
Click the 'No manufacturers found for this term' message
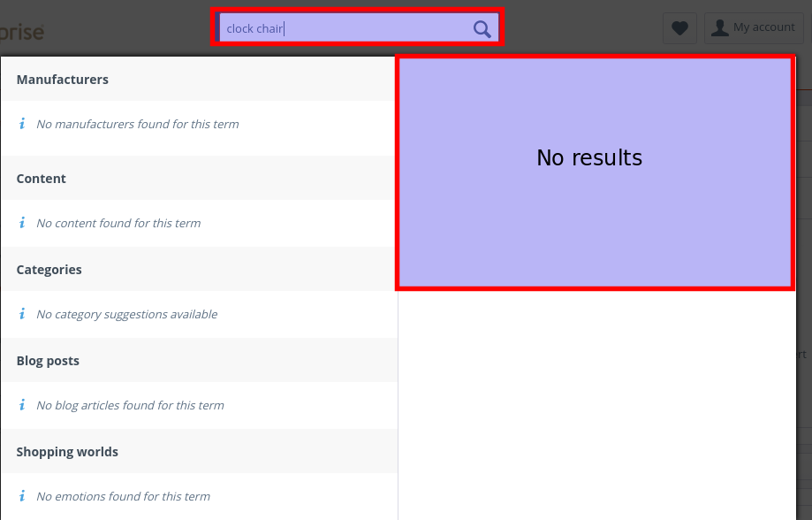point(137,125)
